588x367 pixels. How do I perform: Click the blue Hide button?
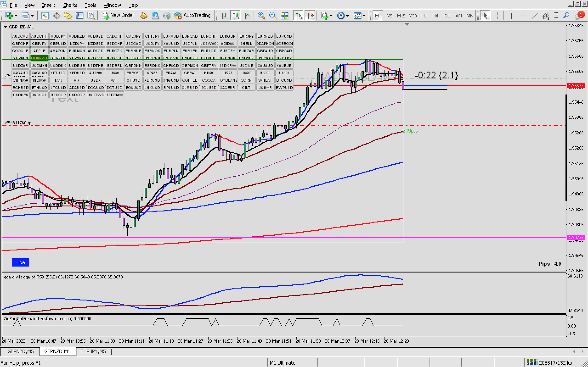click(20, 262)
